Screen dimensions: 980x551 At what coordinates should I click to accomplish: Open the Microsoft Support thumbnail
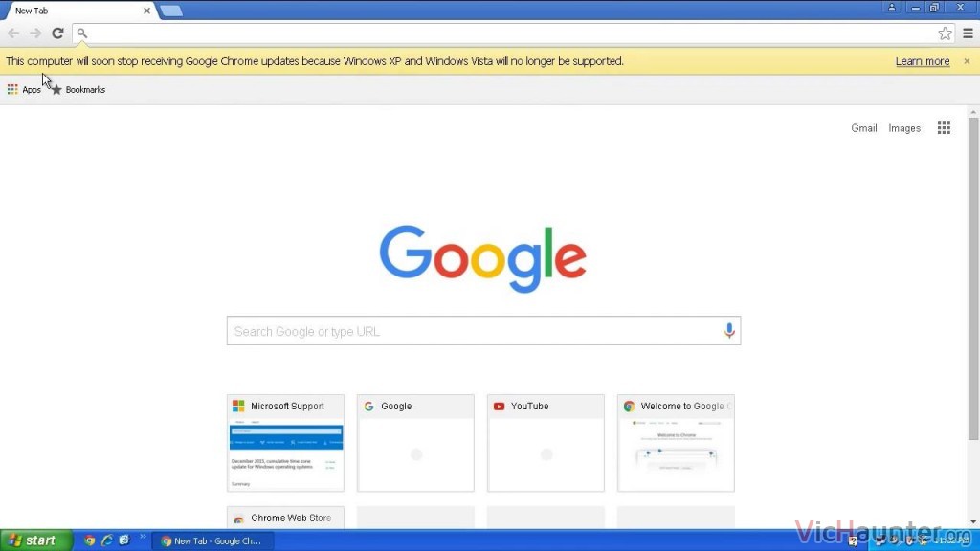click(285, 443)
